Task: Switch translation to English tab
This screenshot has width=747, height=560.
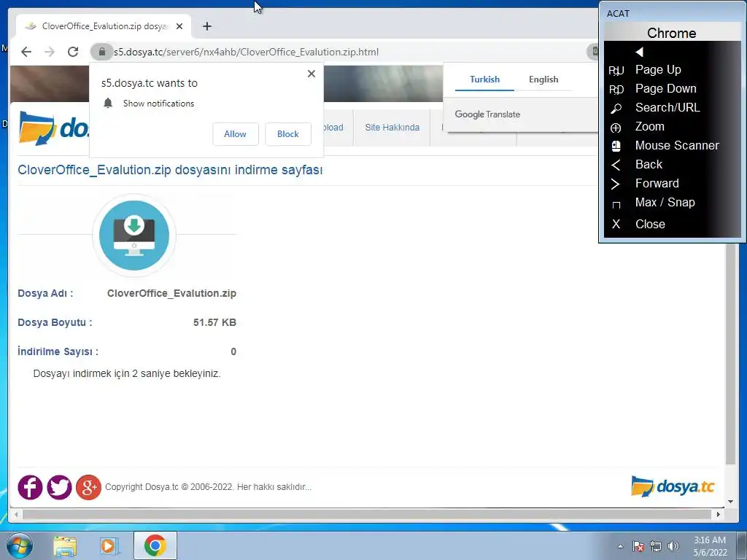Action: tap(543, 79)
